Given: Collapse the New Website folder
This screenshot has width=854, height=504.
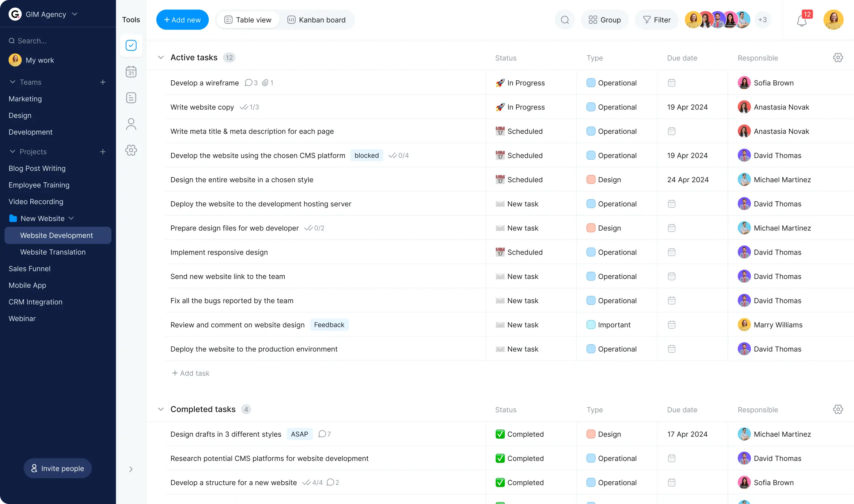Looking at the screenshot, I should click(71, 218).
